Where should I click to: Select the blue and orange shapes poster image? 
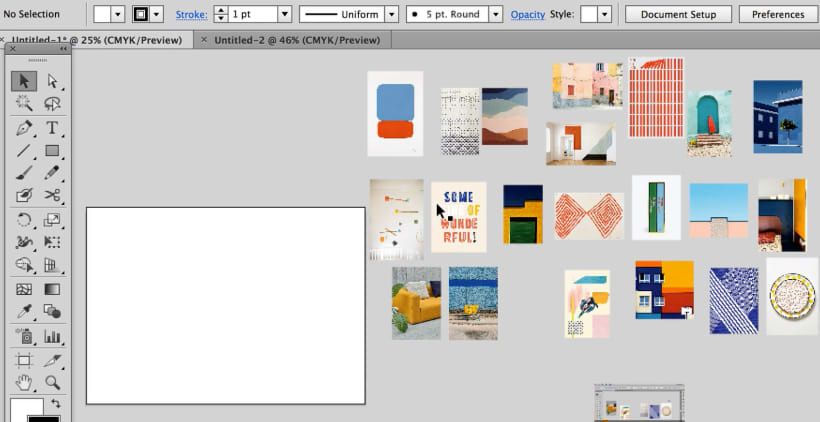395,113
